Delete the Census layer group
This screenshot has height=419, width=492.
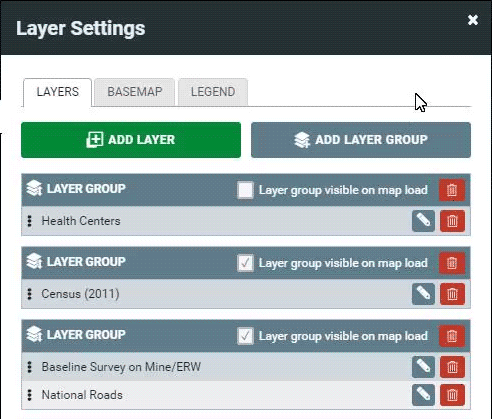[452, 263]
